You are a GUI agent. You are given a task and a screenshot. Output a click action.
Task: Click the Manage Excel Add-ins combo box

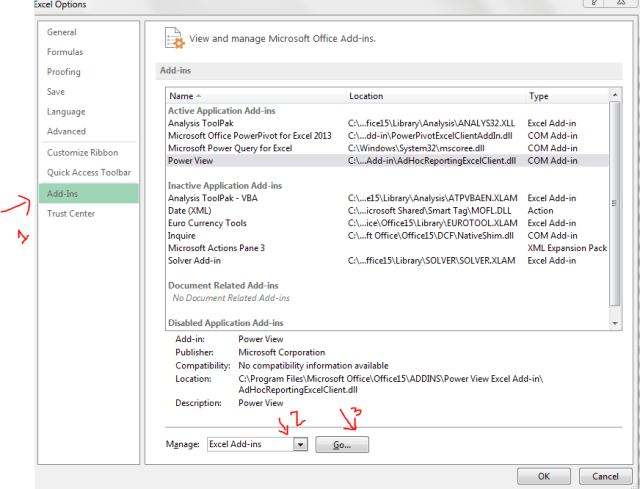click(x=257, y=444)
